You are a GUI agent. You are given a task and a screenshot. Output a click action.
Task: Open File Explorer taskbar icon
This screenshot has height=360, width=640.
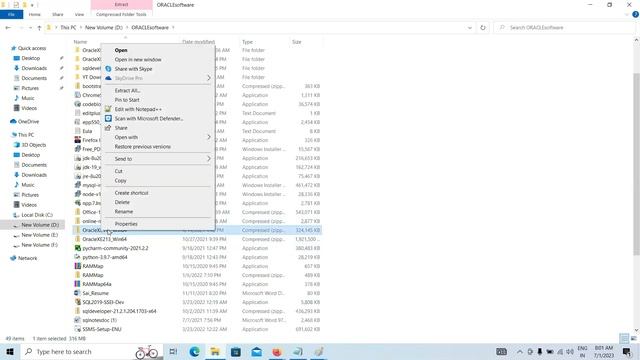215,351
